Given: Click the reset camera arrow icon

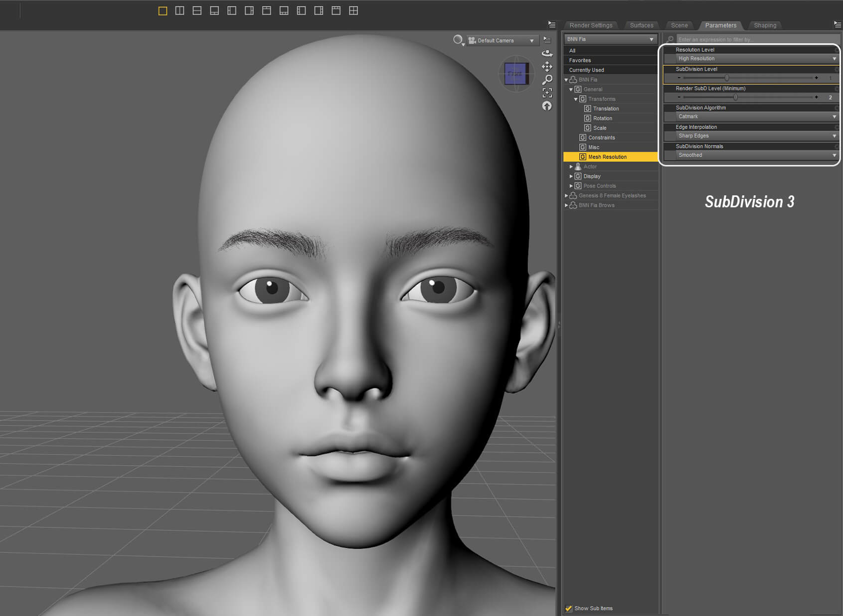Looking at the screenshot, I should coord(547,106).
